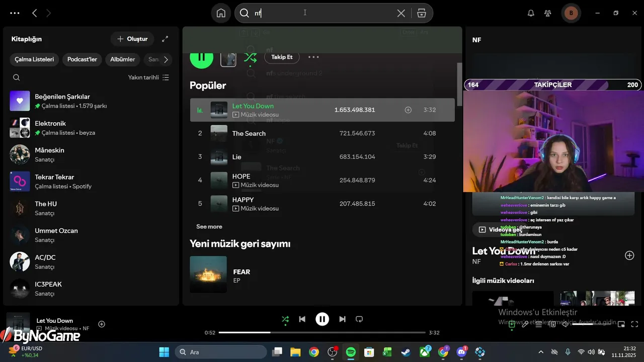This screenshot has width=644, height=362.
Task: Open notifications bell
Action: click(x=531, y=13)
